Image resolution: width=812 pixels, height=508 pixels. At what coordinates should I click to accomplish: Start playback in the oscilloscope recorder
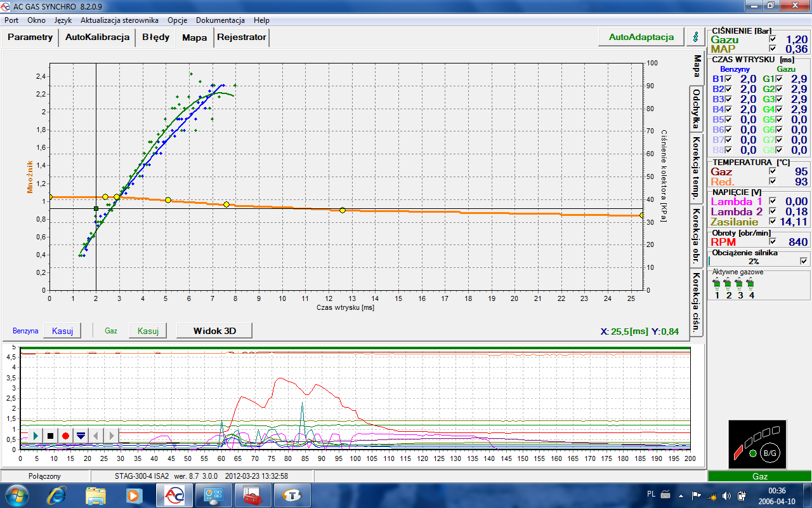coord(36,436)
